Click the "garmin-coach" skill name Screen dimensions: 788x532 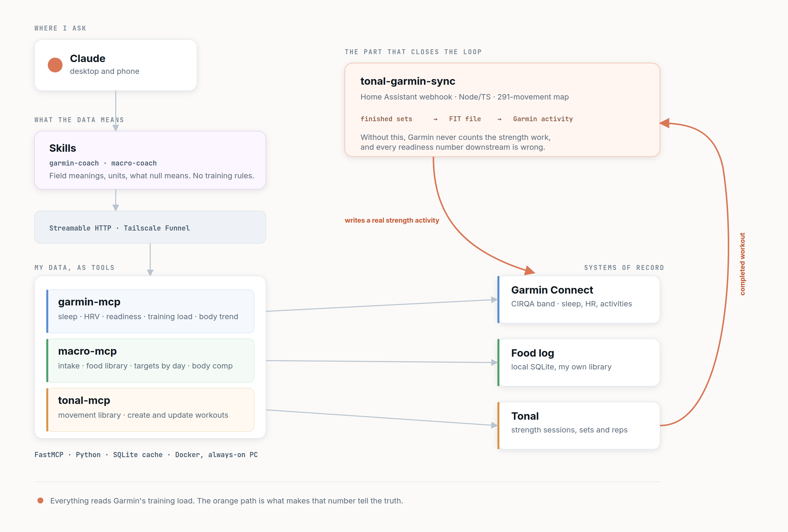(74, 163)
